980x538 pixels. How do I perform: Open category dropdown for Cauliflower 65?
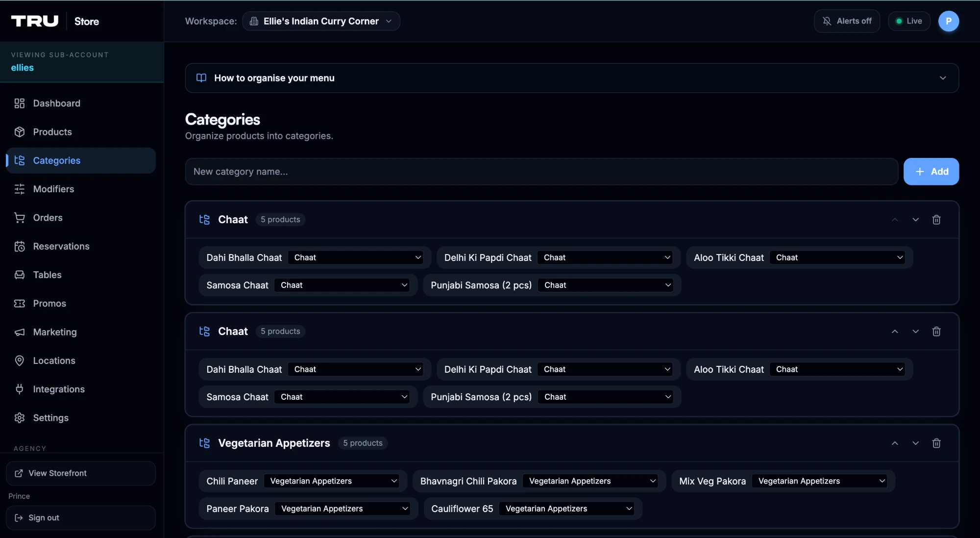click(x=567, y=509)
